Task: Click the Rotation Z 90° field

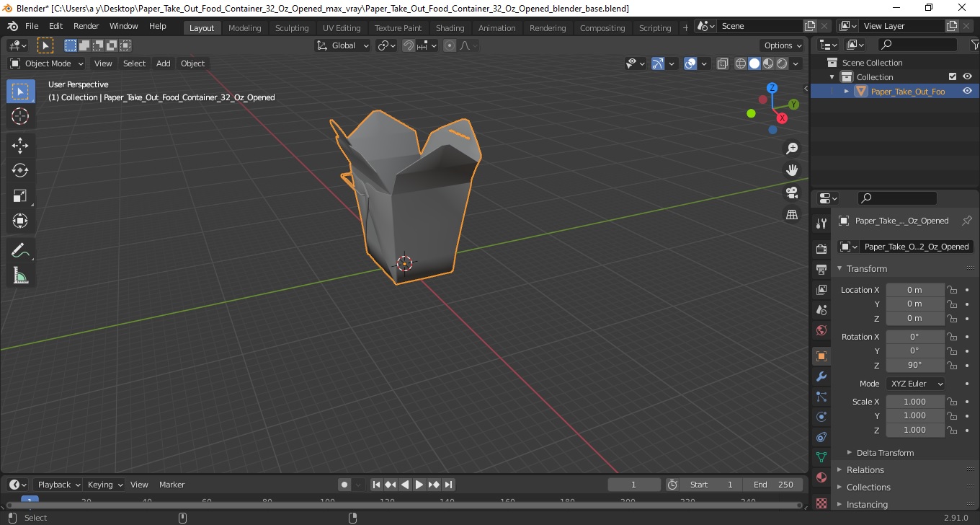Action: [915, 365]
